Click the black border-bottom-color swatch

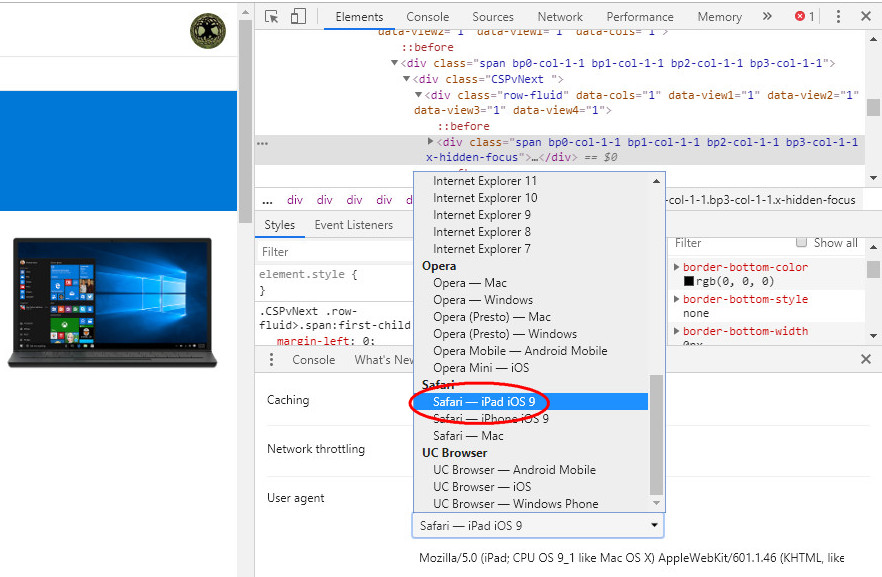click(x=688, y=281)
